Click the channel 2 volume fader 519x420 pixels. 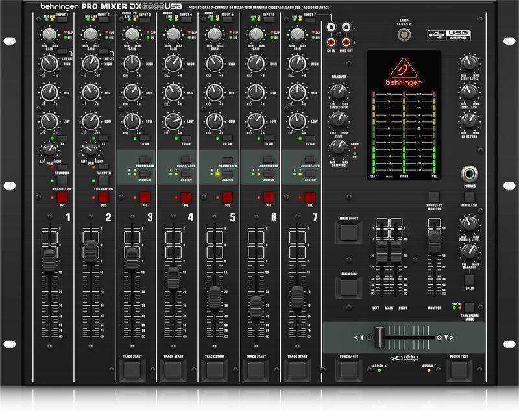[91, 251]
